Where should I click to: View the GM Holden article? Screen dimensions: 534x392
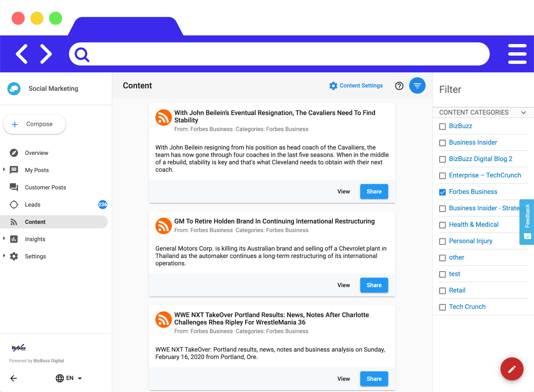click(x=344, y=285)
